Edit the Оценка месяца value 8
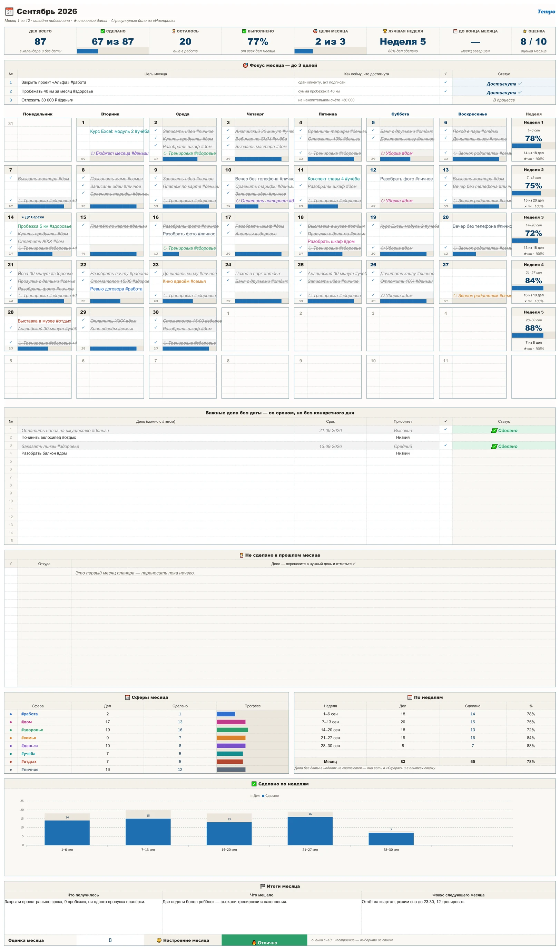560x950 pixels. (110, 941)
